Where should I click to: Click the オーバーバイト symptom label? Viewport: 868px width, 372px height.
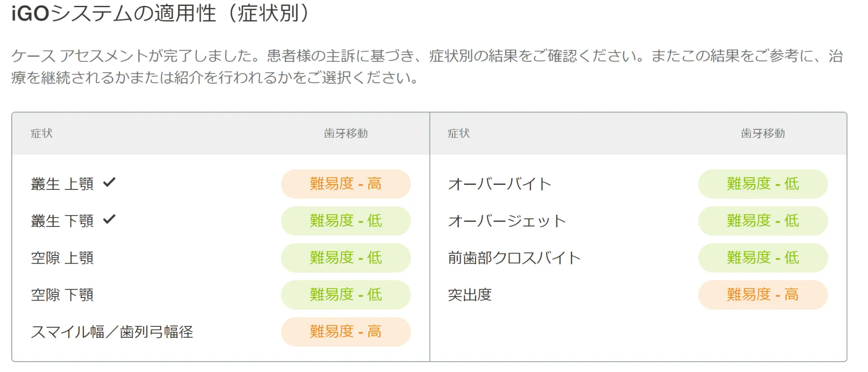500,184
